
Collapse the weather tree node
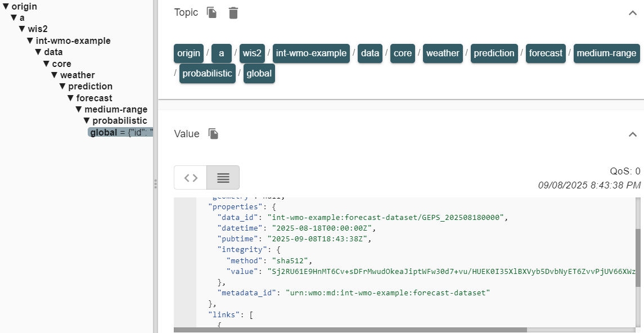click(55, 75)
